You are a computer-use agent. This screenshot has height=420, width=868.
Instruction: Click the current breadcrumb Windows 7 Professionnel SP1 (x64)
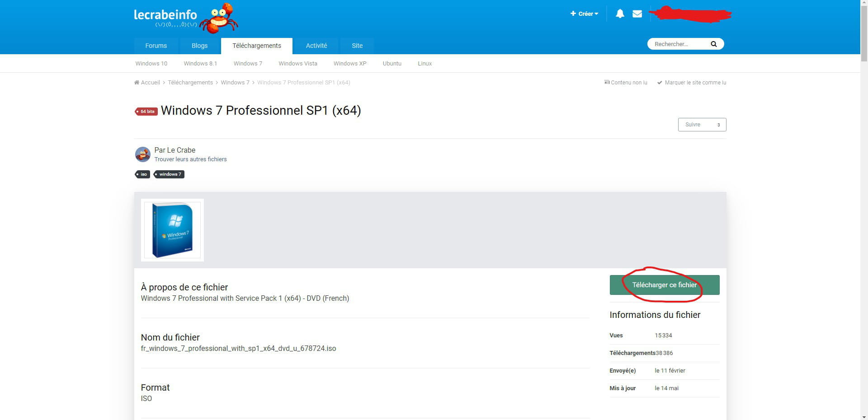point(303,82)
